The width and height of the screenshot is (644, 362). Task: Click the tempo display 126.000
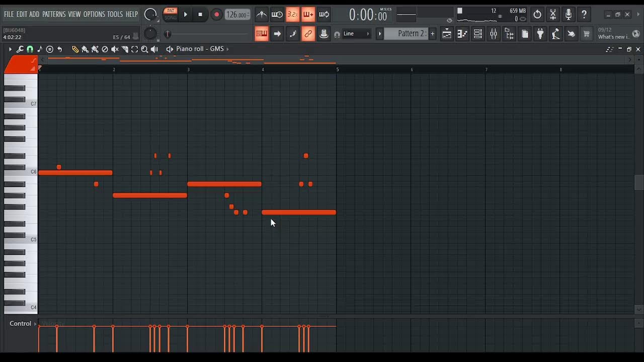point(237,15)
